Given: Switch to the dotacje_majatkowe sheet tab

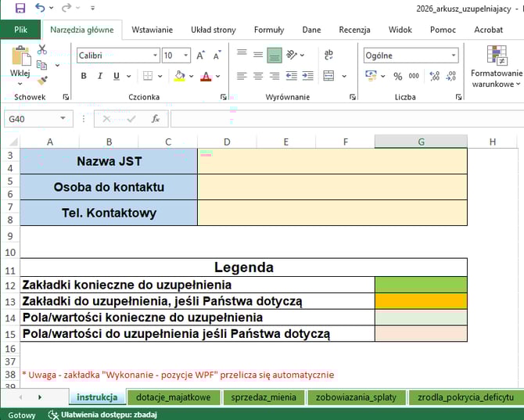Looking at the screenshot, I should tap(173, 397).
